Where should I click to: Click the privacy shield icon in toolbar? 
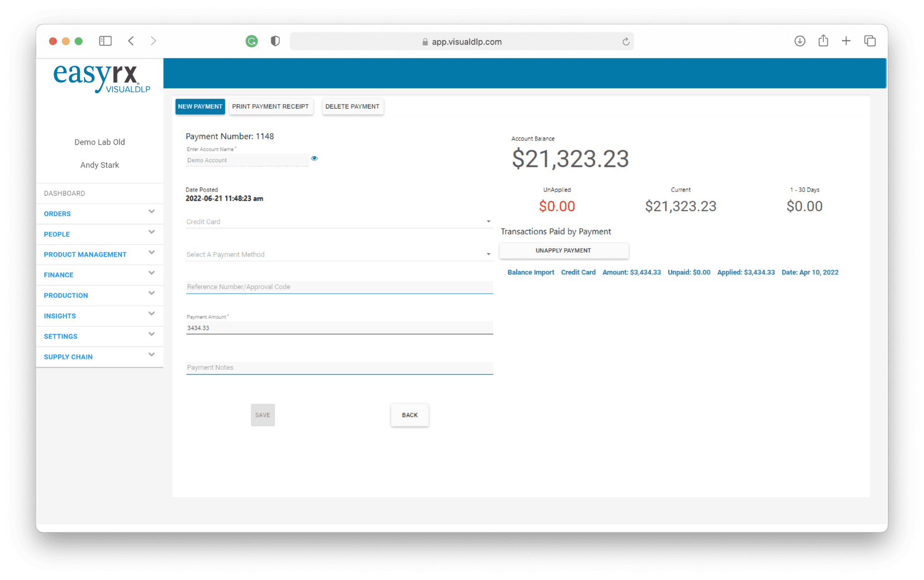click(x=275, y=42)
